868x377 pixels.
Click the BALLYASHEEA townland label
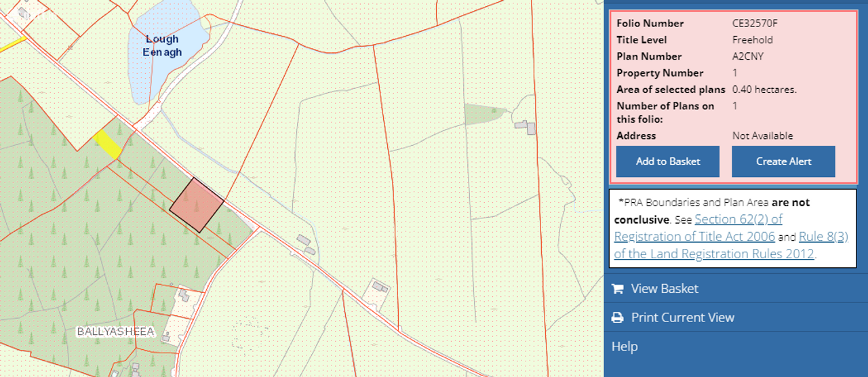115,332
